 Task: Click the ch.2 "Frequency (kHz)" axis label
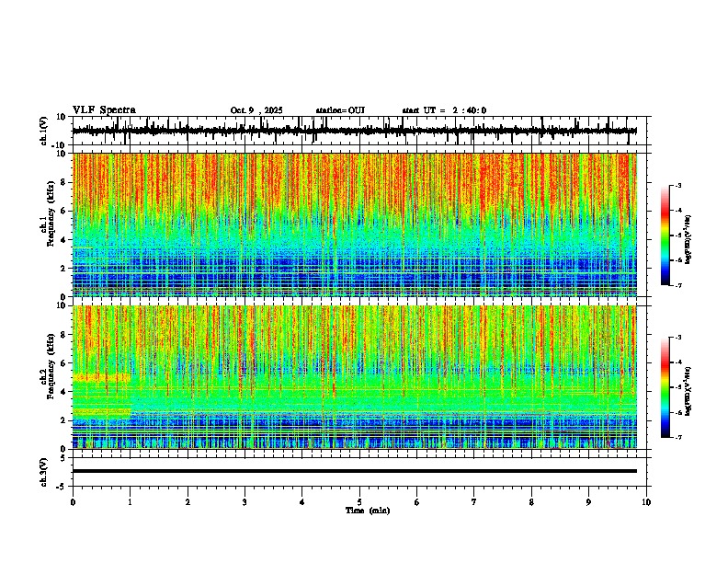coord(51,366)
